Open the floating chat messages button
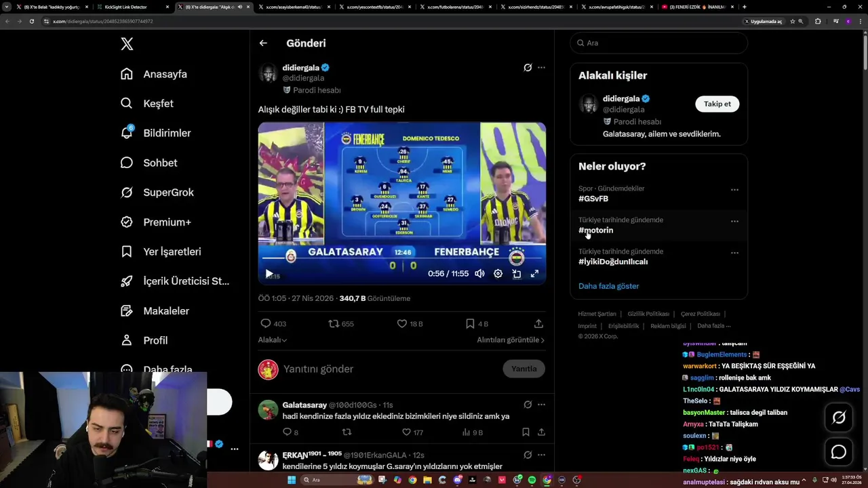 pos(839,452)
